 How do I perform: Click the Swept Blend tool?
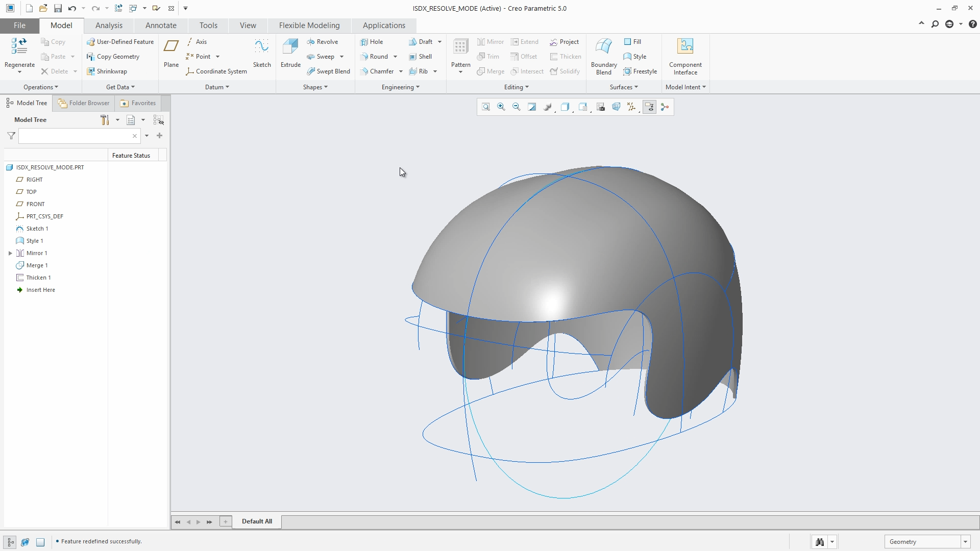(x=328, y=71)
